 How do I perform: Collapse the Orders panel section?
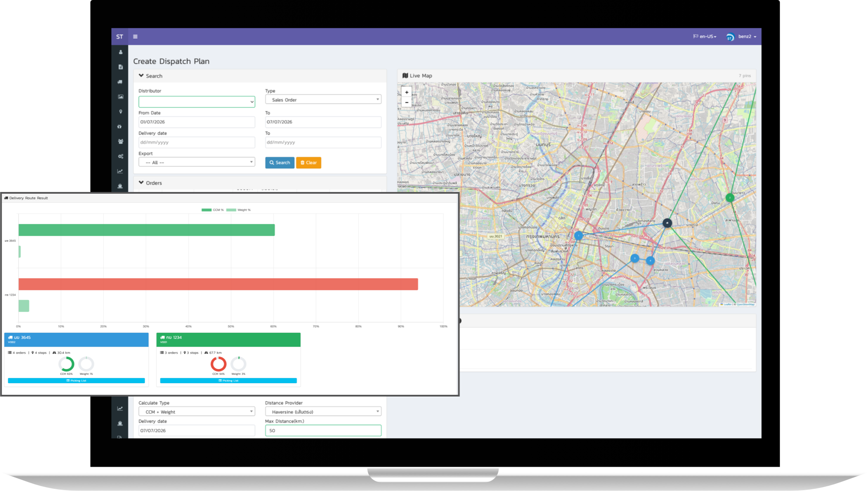pos(141,183)
